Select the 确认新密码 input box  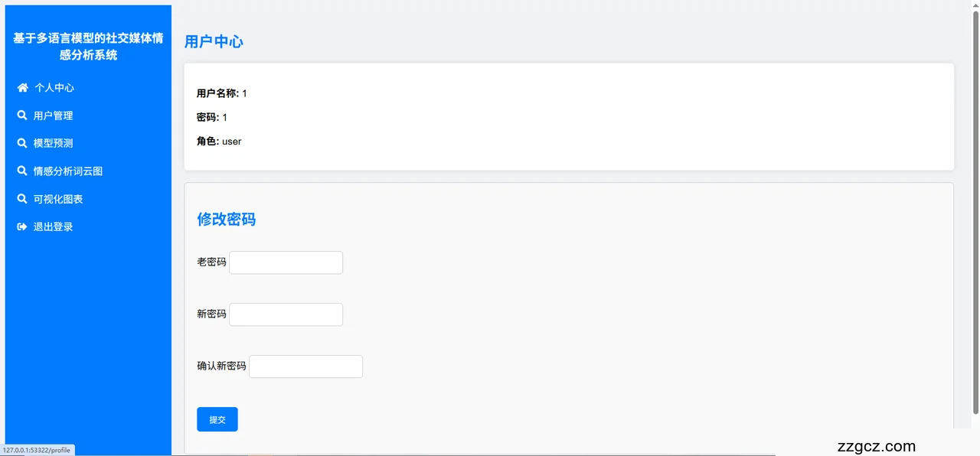305,366
